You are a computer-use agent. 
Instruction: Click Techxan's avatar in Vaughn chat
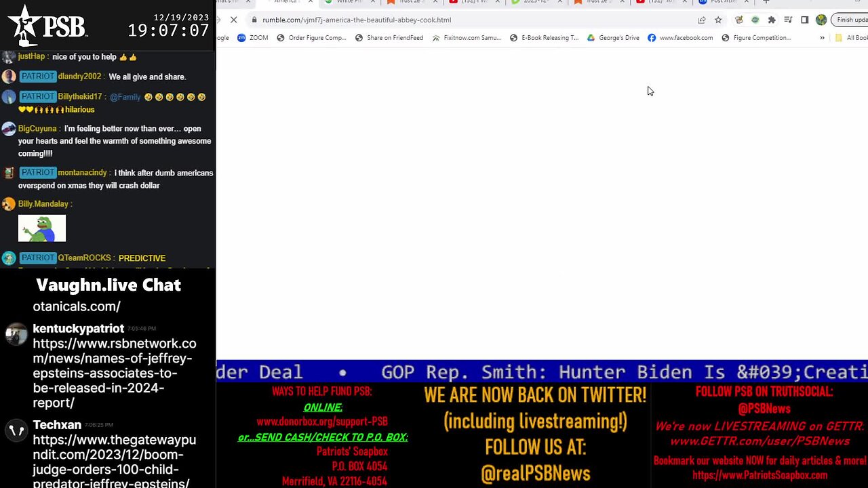[x=16, y=430]
